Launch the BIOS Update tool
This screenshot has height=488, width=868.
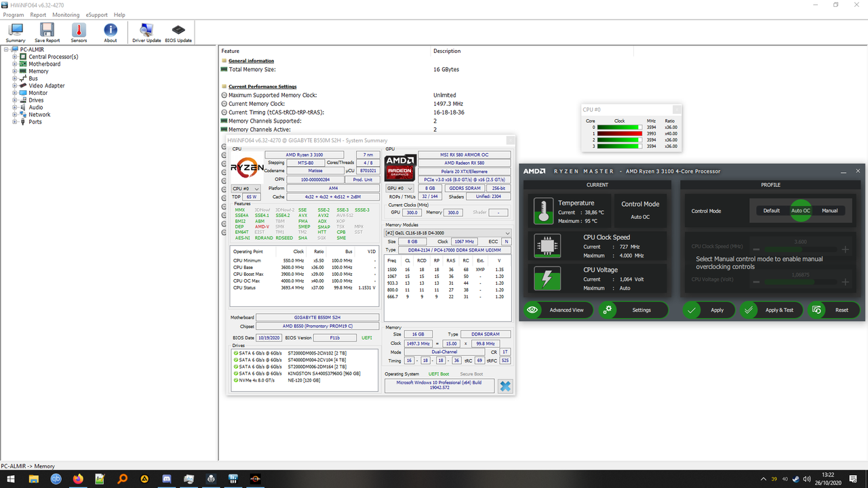[178, 32]
